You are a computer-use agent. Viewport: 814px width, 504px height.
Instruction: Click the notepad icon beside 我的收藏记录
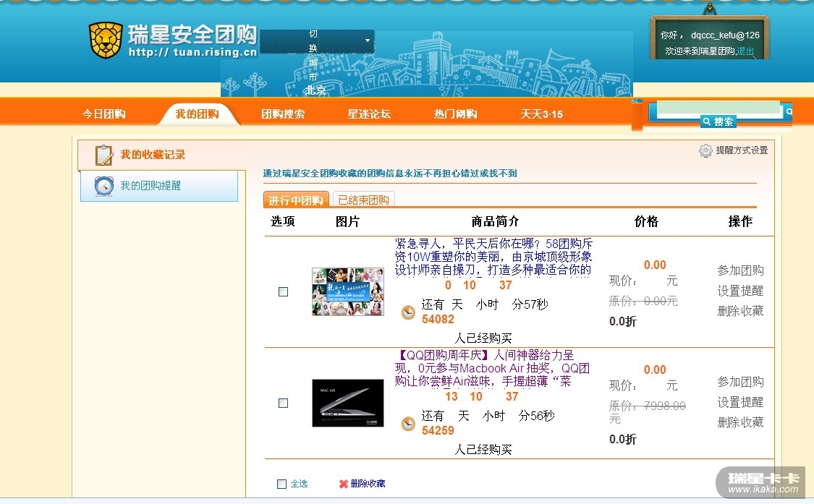coord(104,155)
